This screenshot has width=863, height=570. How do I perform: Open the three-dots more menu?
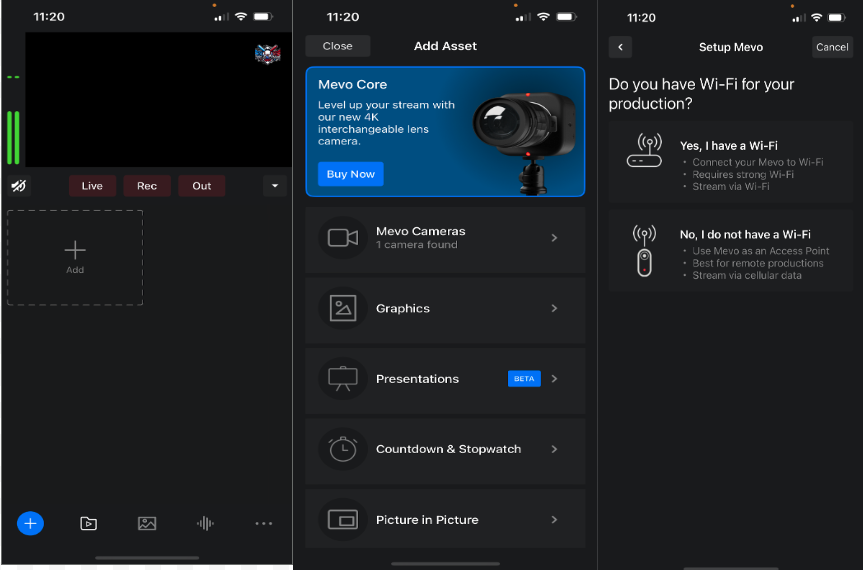[x=263, y=523]
